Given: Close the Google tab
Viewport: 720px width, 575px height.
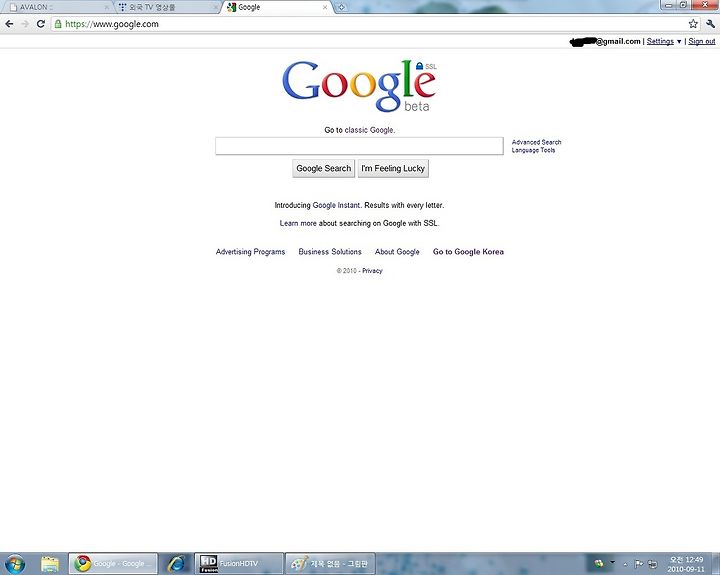Looking at the screenshot, I should tap(325, 7).
